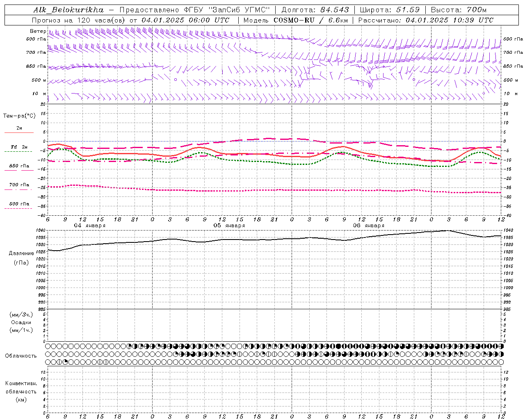The image size is (525, 420).
Task: Click the (мм/3ч.) precipitation unit label
Action: 21,315
